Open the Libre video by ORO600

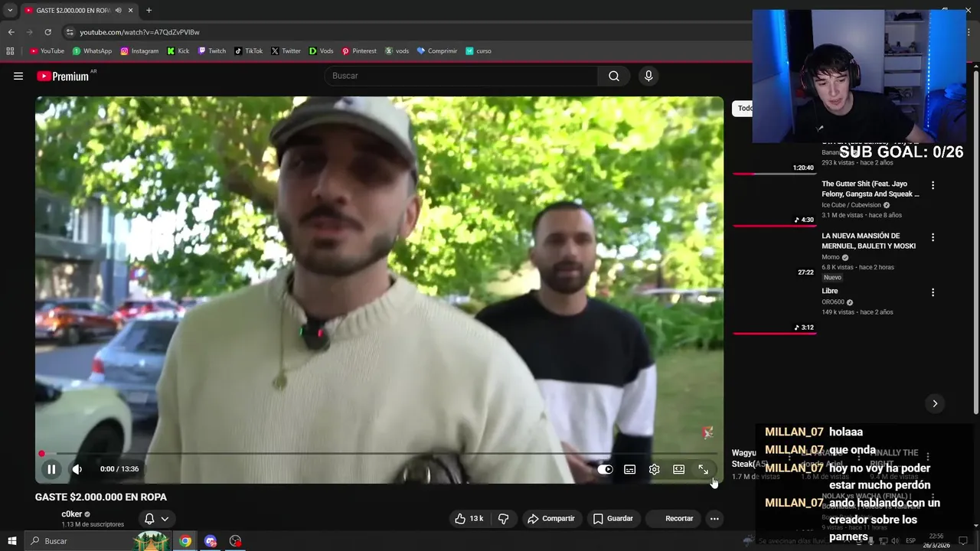click(830, 291)
